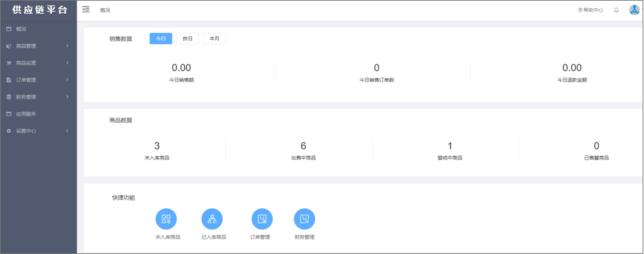Click the 已售罄商品 count 0
644x254 pixels.
596,146
